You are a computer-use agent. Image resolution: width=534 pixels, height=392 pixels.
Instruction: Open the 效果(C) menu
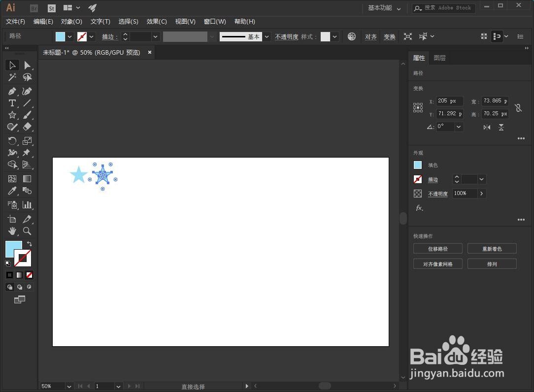(157, 22)
